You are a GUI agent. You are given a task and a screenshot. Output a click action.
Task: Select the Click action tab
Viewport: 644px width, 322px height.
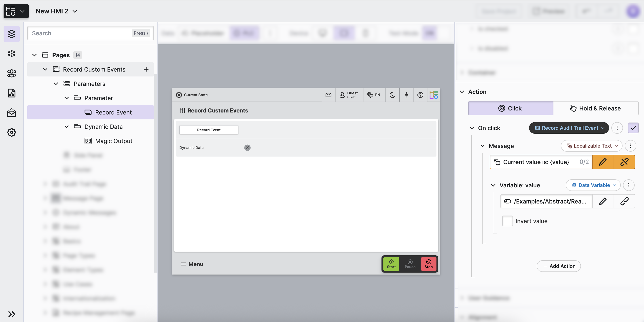[511, 108]
